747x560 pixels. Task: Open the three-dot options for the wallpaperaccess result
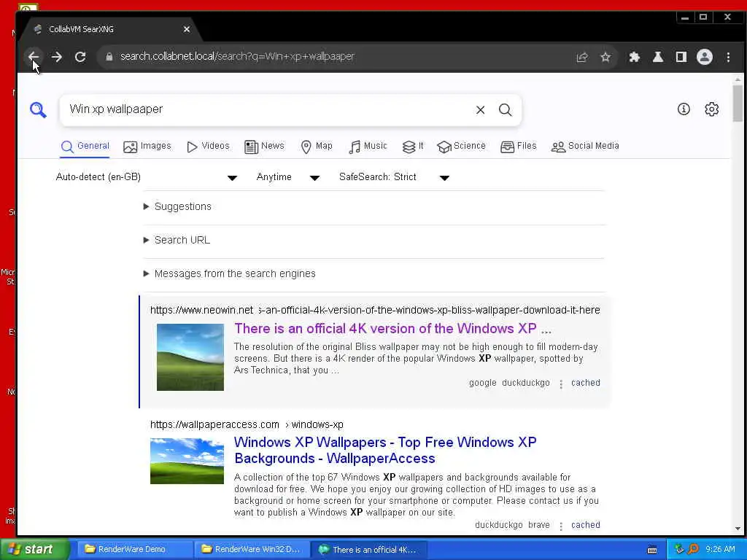coord(561,526)
